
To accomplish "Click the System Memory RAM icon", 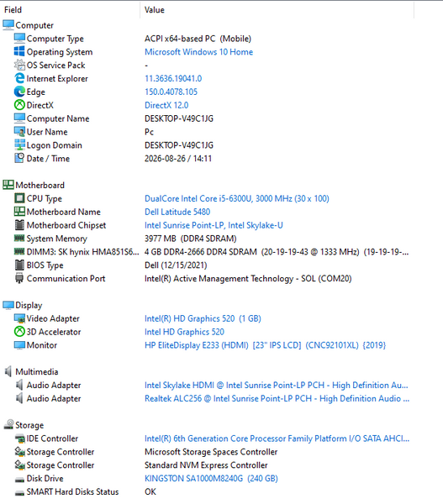I will pyautogui.click(x=19, y=239).
